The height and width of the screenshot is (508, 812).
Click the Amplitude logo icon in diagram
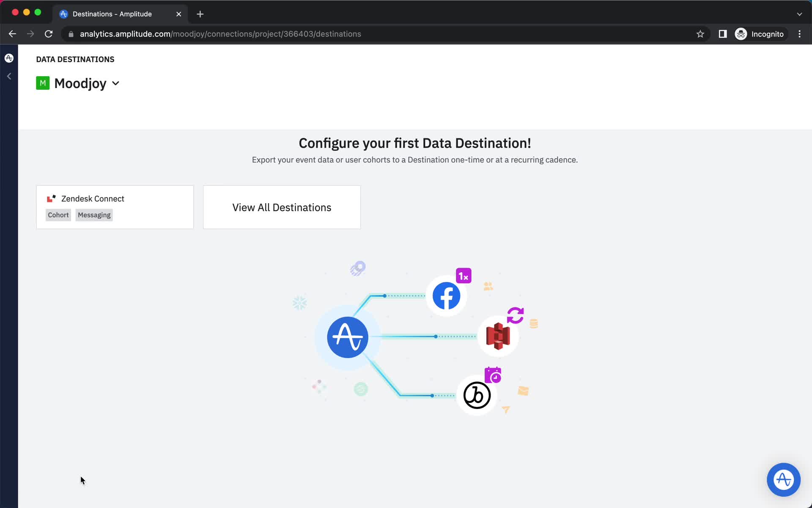coord(348,336)
